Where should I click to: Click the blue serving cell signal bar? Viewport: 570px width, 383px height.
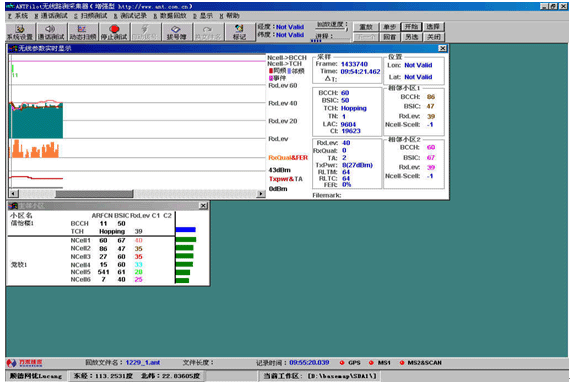[186, 230]
